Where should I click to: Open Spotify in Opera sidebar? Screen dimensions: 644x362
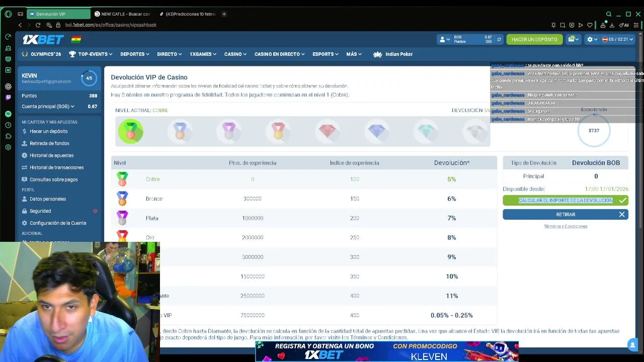(8, 114)
